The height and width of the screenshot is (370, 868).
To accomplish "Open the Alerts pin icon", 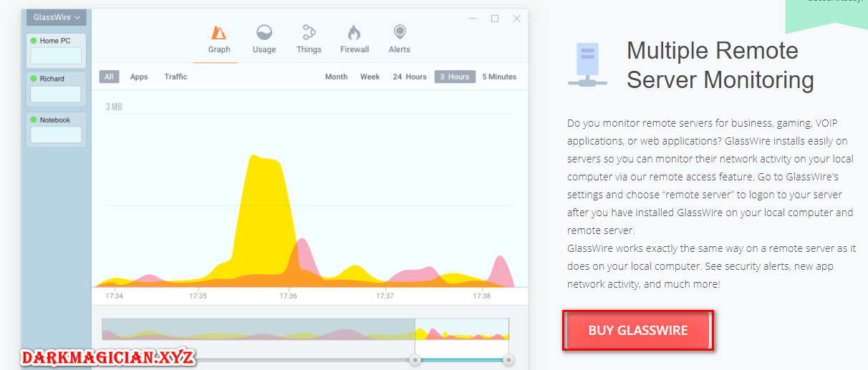I will [x=400, y=33].
